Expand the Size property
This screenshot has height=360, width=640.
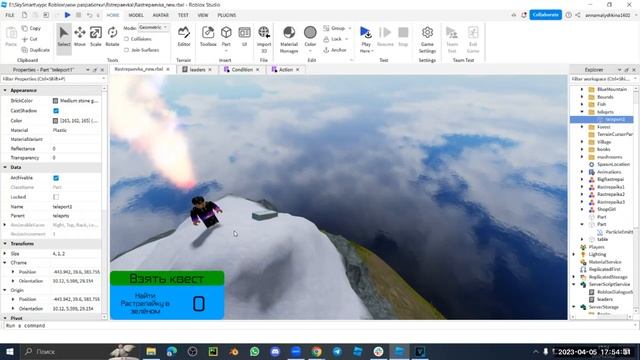tap(5, 253)
